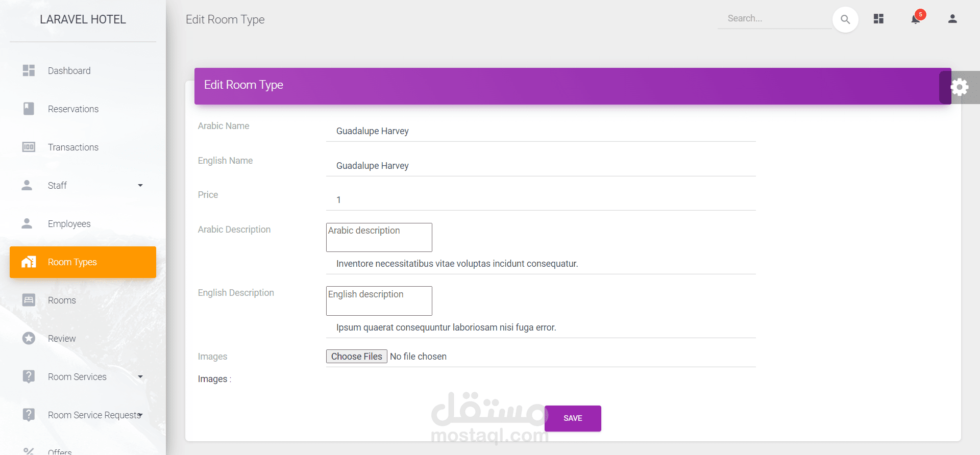
Task: Open Employees menu item
Action: click(83, 223)
